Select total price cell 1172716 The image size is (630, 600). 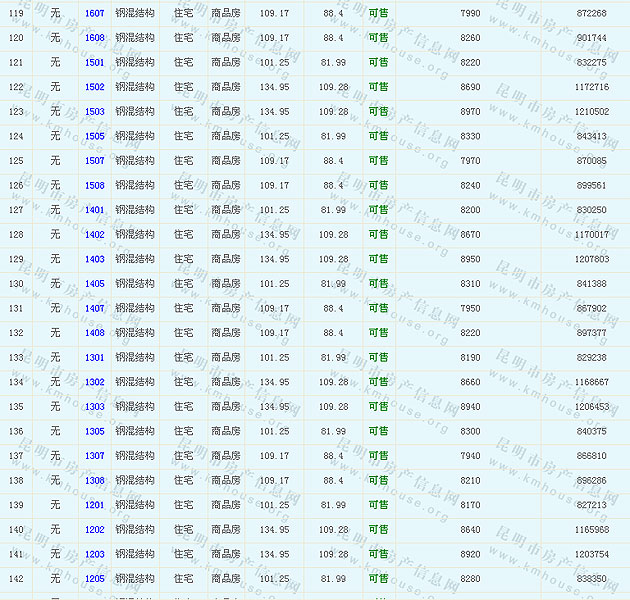(591, 87)
